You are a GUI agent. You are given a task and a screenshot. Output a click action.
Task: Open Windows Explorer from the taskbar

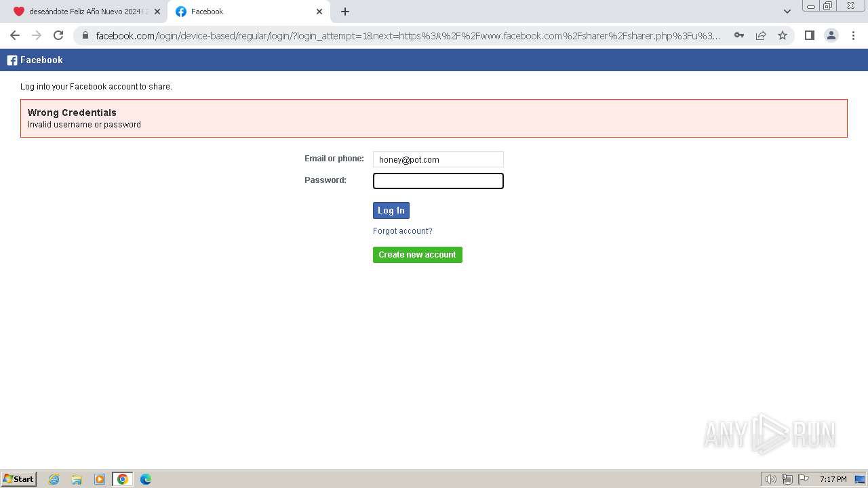point(77,479)
